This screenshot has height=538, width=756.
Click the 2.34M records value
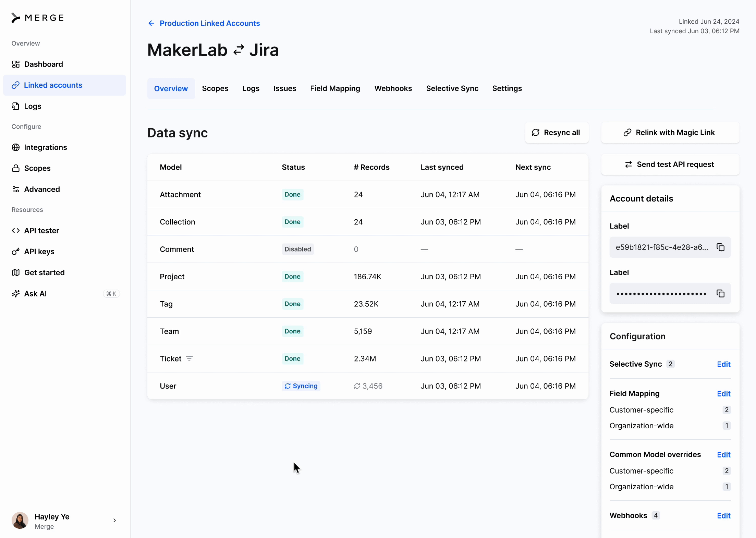365,359
